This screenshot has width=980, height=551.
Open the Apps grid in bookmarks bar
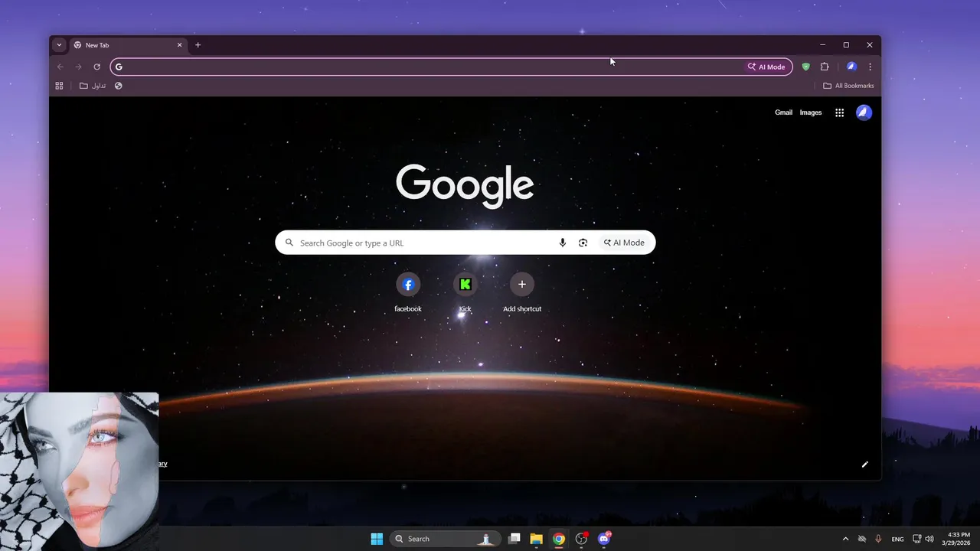(59, 86)
